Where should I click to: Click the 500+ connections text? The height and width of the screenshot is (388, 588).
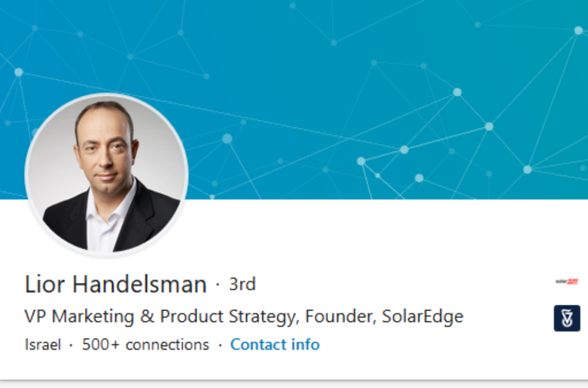coord(146,345)
